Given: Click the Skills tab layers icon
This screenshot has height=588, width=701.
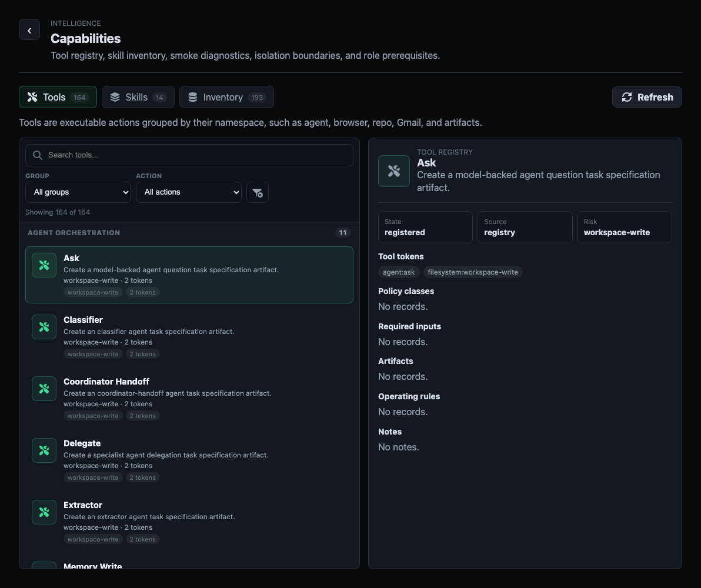Looking at the screenshot, I should (x=115, y=97).
